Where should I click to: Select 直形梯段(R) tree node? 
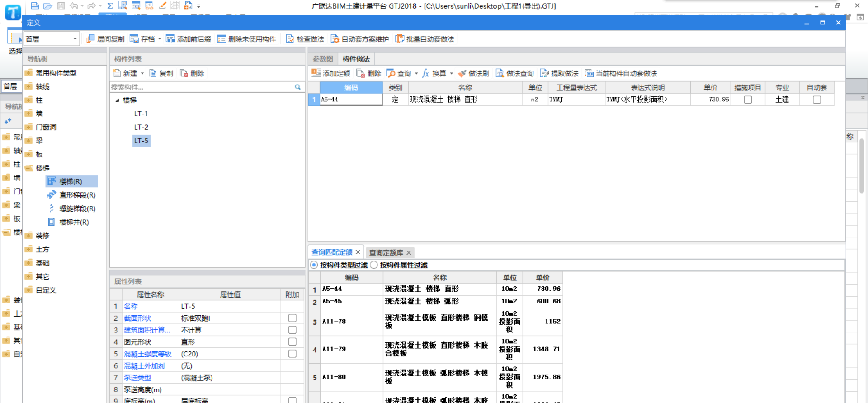pos(71,195)
